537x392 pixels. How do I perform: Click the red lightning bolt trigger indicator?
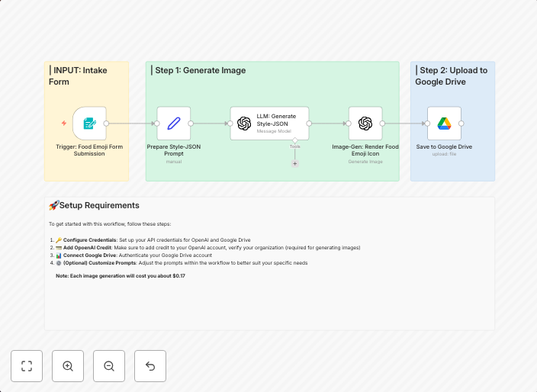[64, 123]
